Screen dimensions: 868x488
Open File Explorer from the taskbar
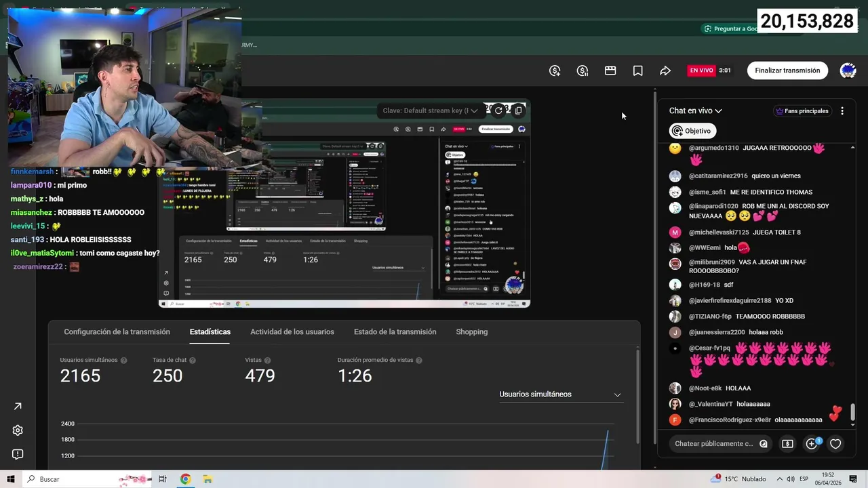(208, 479)
